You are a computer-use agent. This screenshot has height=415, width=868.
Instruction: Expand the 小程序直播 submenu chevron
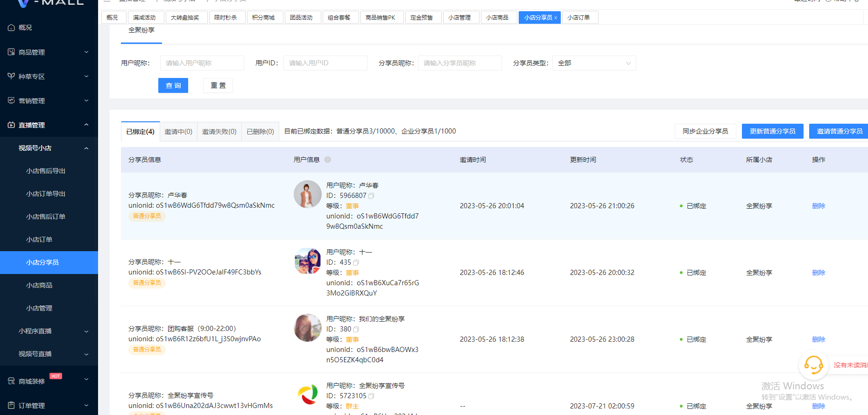pyautogui.click(x=86, y=331)
